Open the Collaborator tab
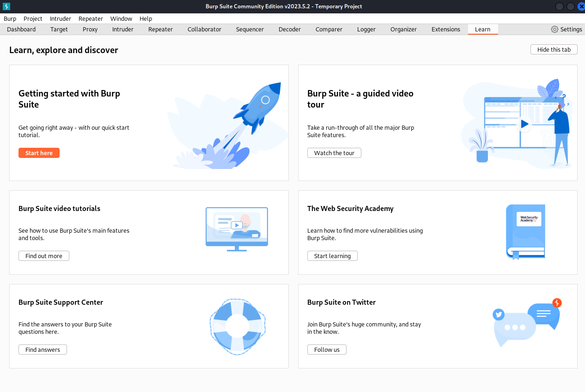 point(204,29)
